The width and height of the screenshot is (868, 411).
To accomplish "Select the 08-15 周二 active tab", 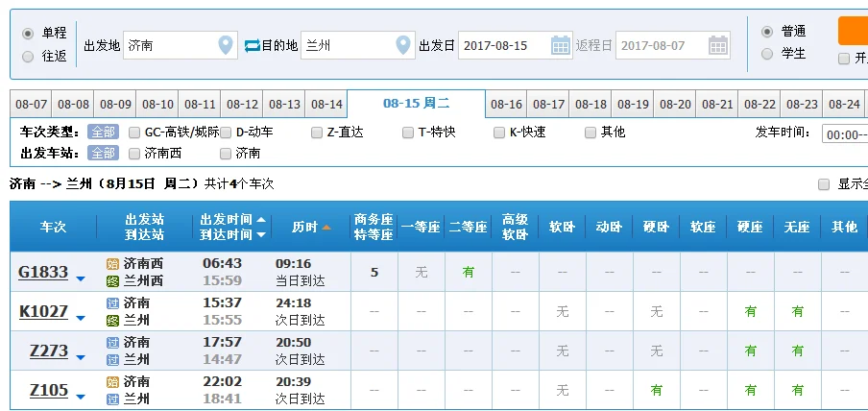I will coord(417,104).
